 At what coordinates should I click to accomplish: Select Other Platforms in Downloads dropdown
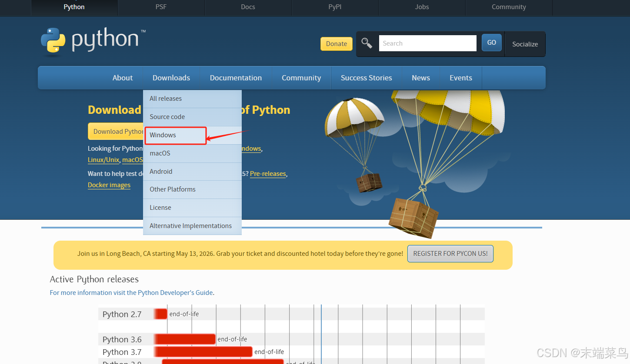pos(192,189)
